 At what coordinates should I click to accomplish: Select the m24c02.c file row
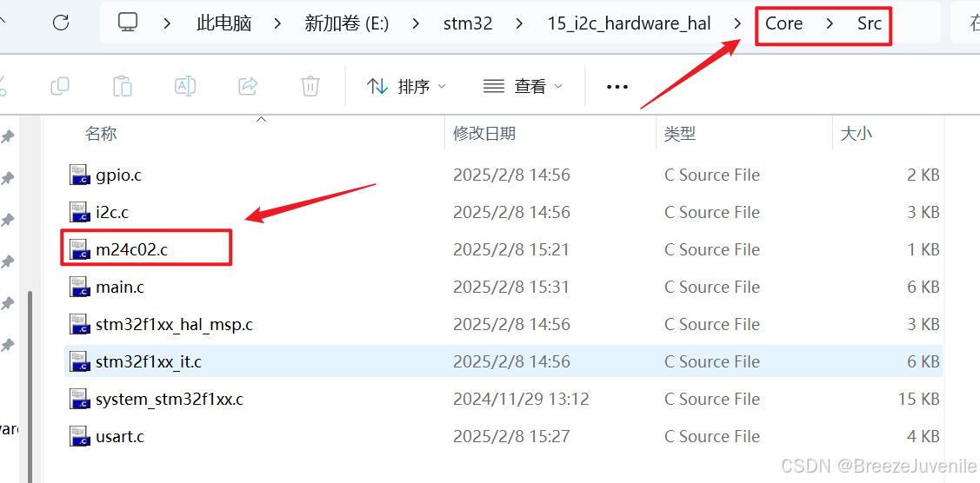tap(503, 249)
